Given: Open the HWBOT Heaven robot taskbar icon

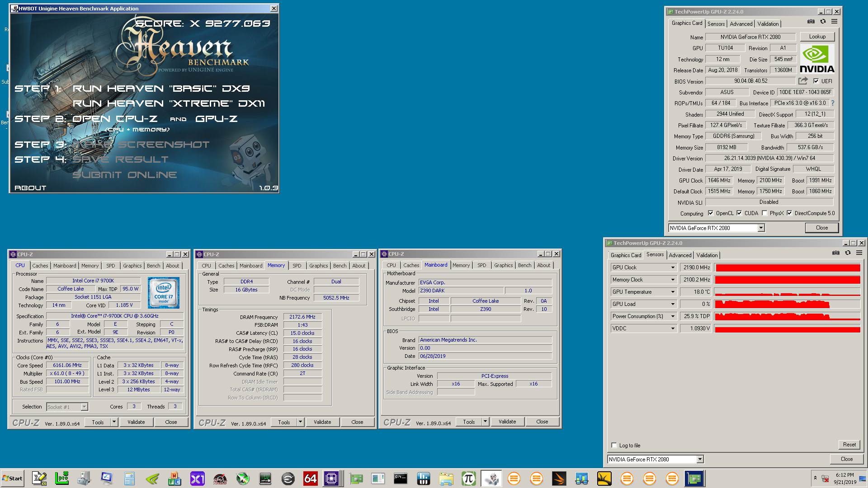Looking at the screenshot, I should click(x=491, y=479).
